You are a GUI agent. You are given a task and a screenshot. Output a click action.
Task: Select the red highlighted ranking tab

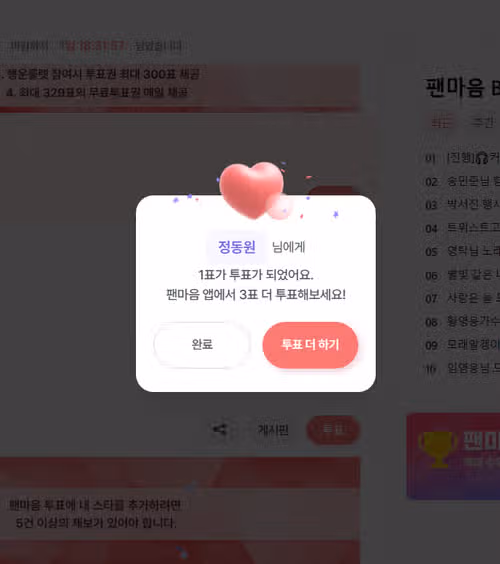tap(442, 122)
